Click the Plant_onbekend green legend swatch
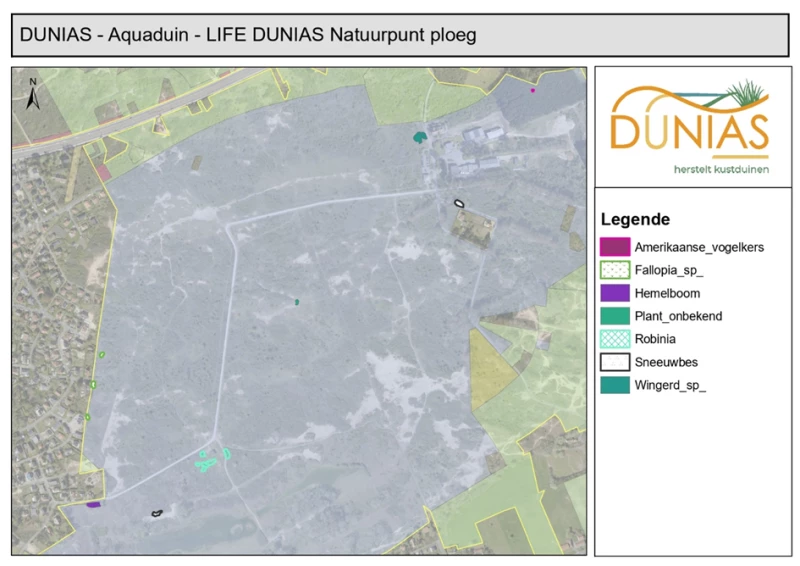The width and height of the screenshot is (800, 566). [615, 316]
